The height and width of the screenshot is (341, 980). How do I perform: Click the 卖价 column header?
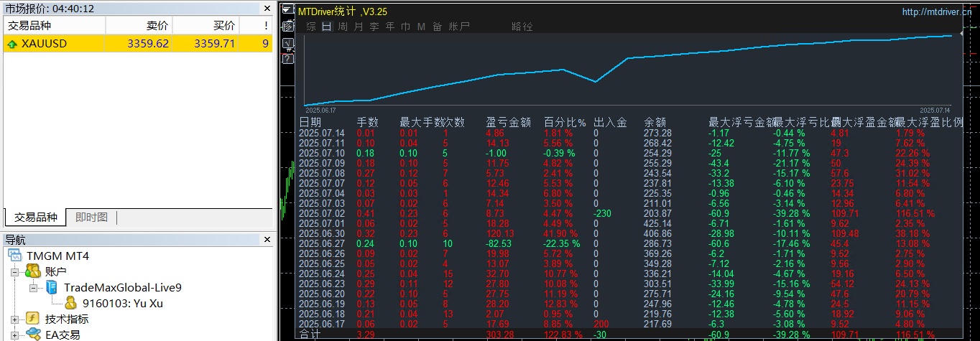point(139,25)
